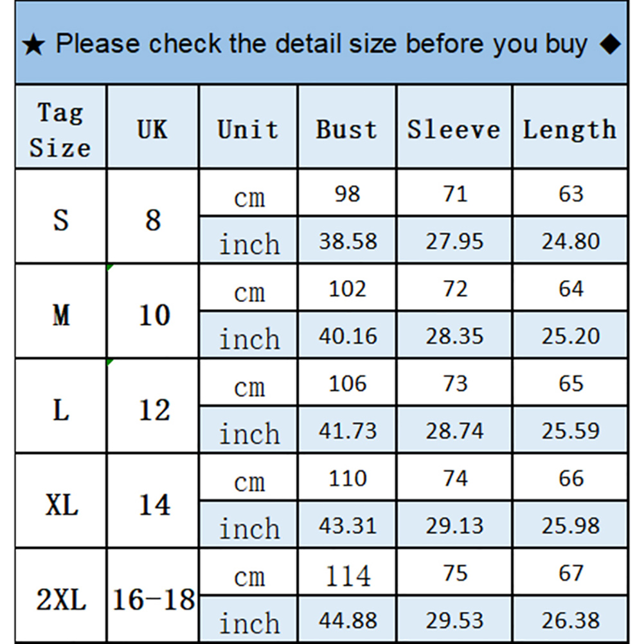Click the Bust column header
The image size is (644, 644).
[x=346, y=129]
